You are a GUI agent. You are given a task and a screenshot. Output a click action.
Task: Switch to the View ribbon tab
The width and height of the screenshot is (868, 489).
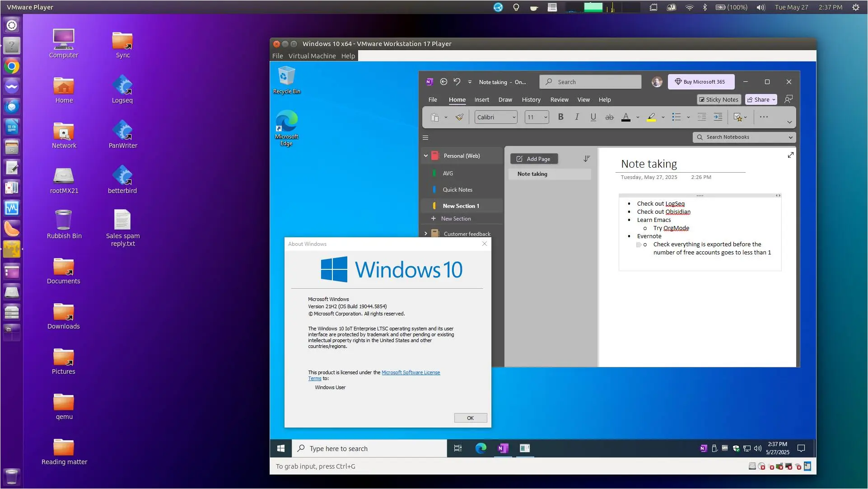pos(583,100)
